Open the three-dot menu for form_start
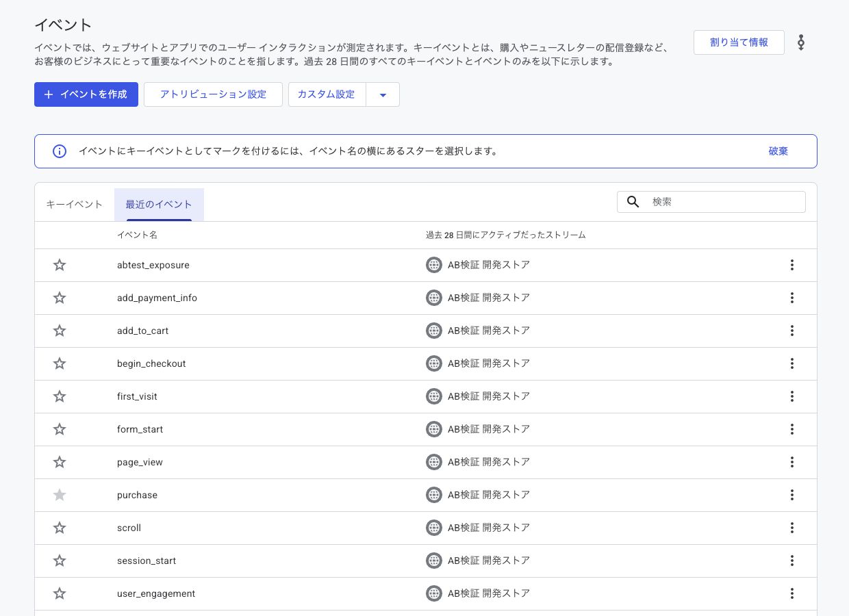This screenshot has height=616, width=849. tap(792, 429)
